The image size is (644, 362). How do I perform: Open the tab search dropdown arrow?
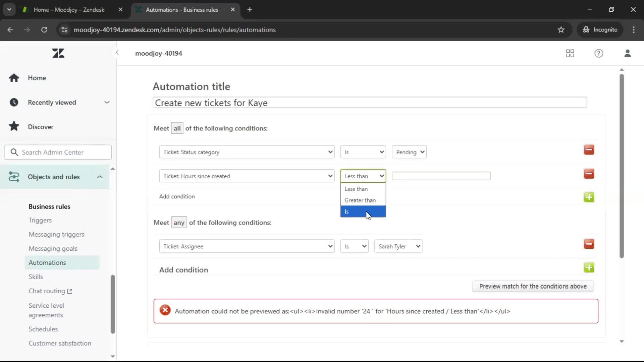[9, 10]
